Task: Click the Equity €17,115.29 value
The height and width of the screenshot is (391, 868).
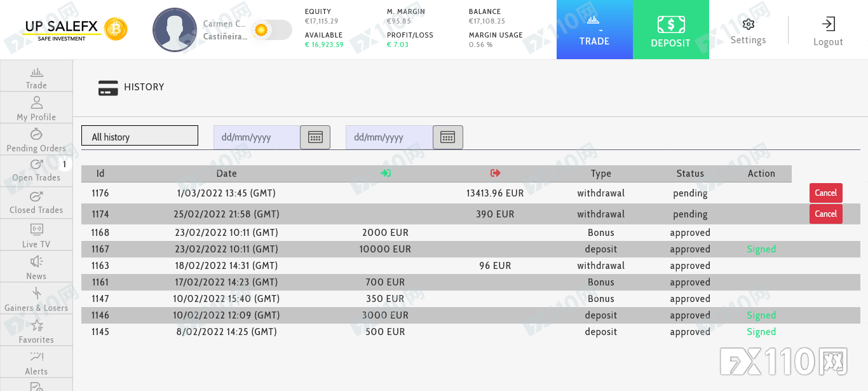Action: [322, 21]
